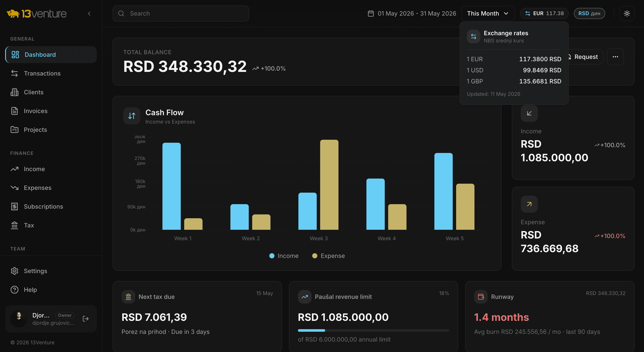644x352 pixels.
Task: Click the Subscriptions receipt icon
Action: coord(15,206)
